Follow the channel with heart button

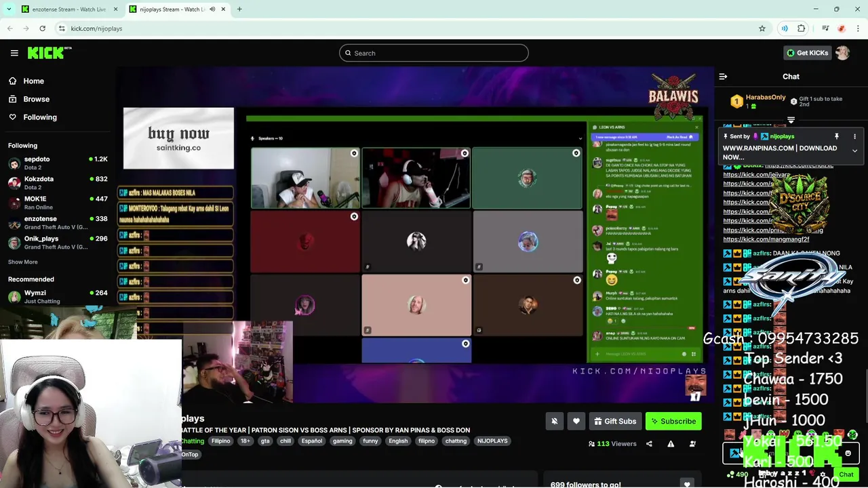tap(576, 421)
